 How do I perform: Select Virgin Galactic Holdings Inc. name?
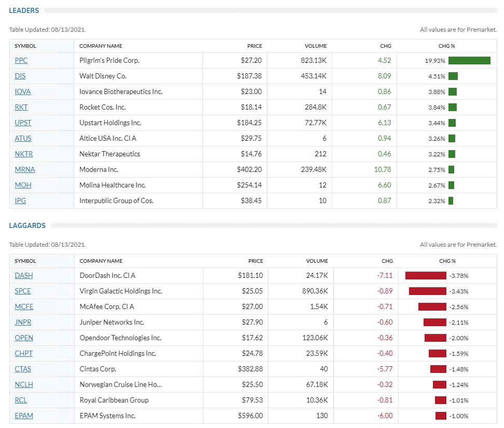(x=121, y=291)
